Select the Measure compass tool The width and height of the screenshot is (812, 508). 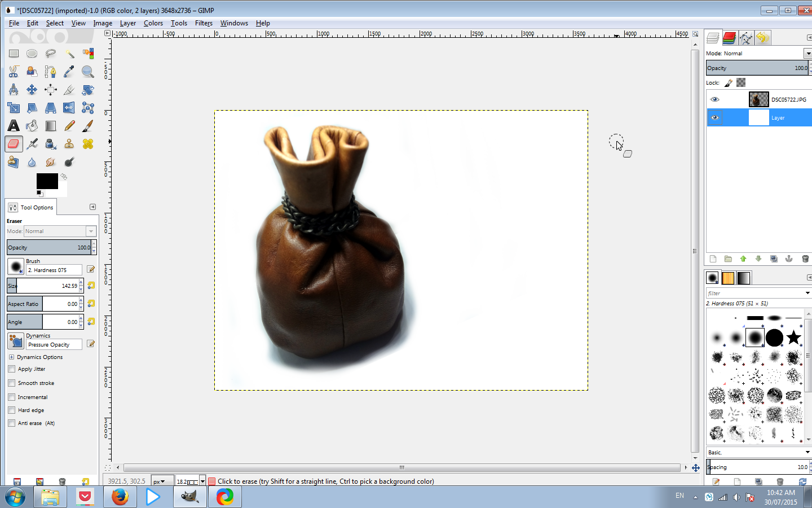click(14, 90)
